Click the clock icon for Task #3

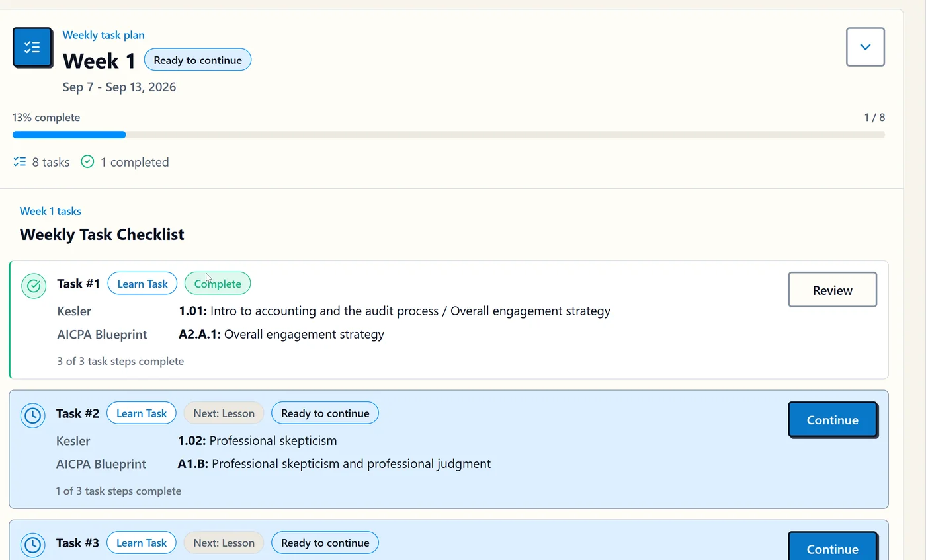click(x=32, y=545)
